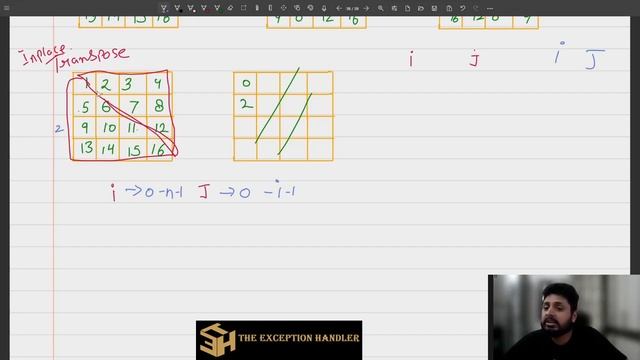640x360 pixels.
Task: Click the redo arrow icon
Action: click(476, 8)
